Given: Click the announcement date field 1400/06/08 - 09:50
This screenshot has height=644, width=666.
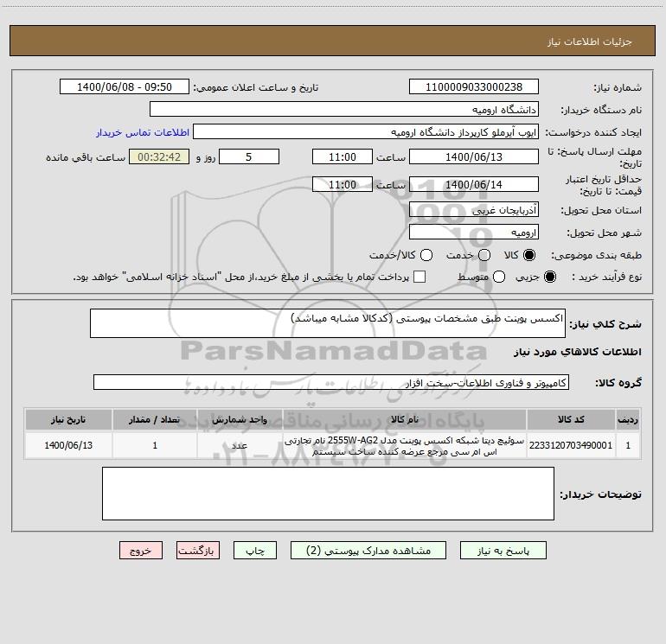Looking at the screenshot, I should (x=125, y=86).
